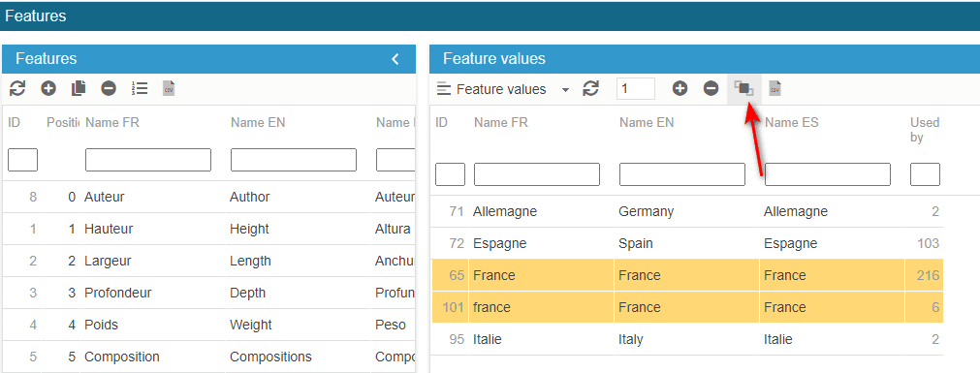The image size is (980, 373).
Task: Select the Composition feature row
Action: point(208,357)
